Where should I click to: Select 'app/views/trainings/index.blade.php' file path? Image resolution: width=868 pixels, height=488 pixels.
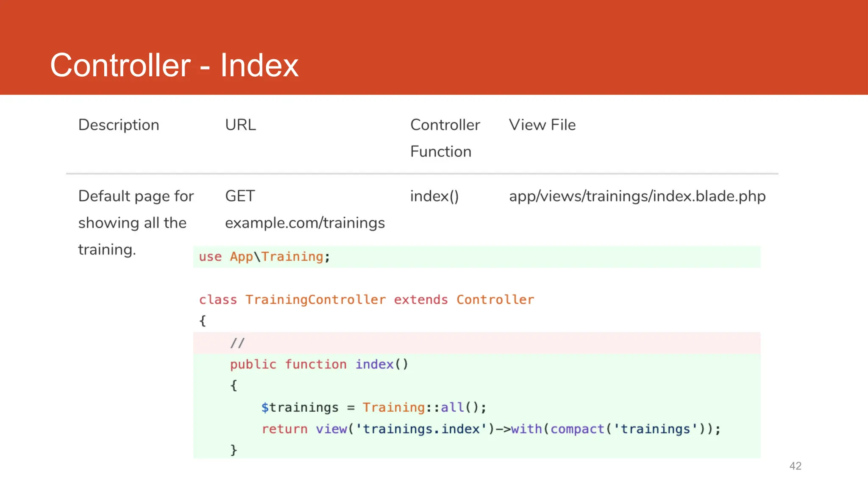click(x=637, y=196)
